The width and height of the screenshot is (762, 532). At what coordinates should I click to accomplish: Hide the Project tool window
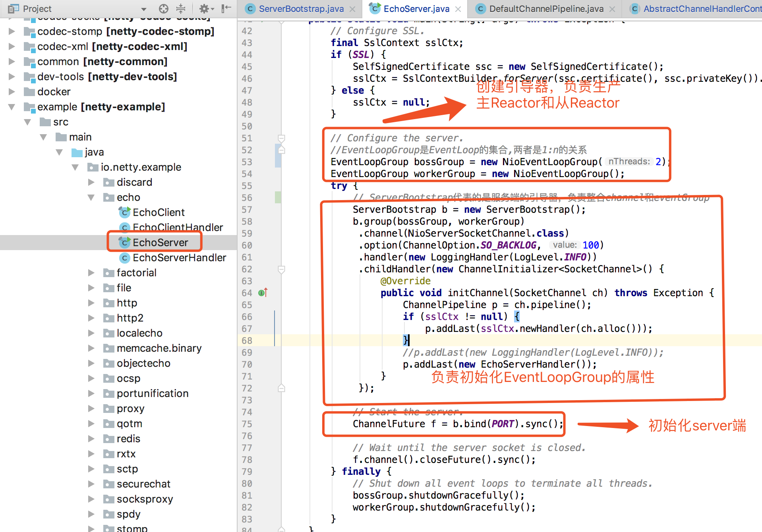click(226, 8)
